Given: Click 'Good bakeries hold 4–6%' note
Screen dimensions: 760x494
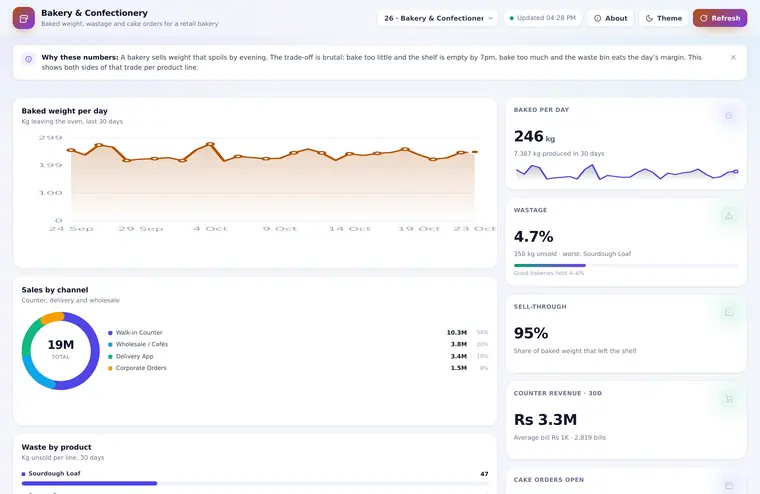Looking at the screenshot, I should (x=549, y=273).
